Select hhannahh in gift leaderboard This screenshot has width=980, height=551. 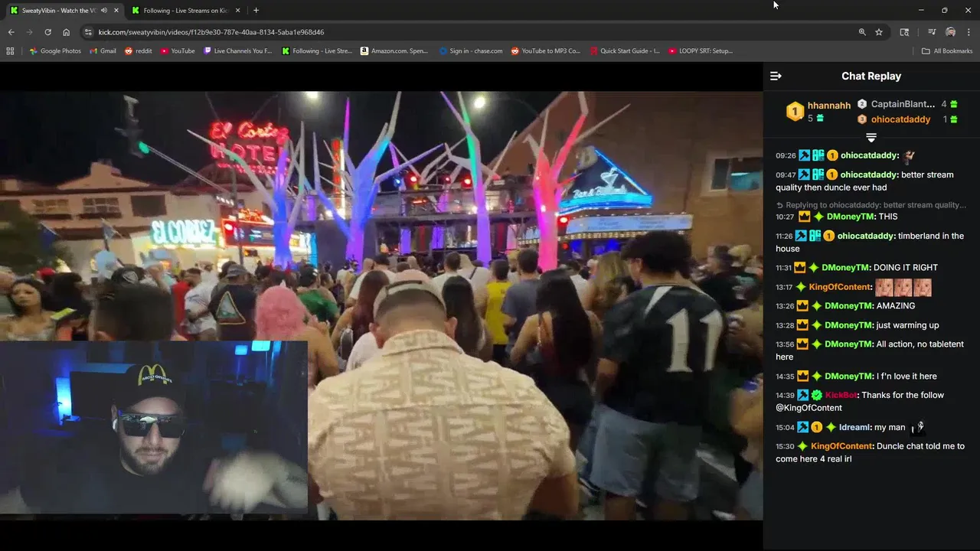tap(828, 106)
